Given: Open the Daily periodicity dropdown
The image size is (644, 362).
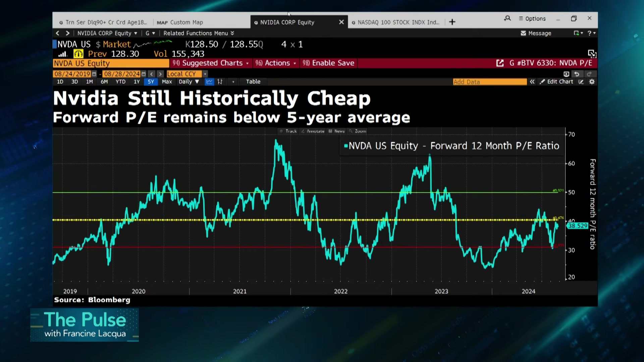Looking at the screenshot, I should click(x=189, y=82).
